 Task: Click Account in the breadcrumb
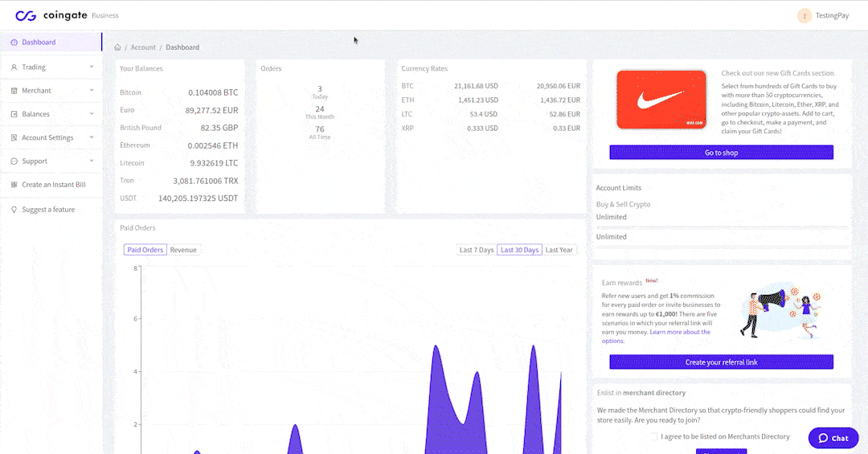[x=143, y=47]
